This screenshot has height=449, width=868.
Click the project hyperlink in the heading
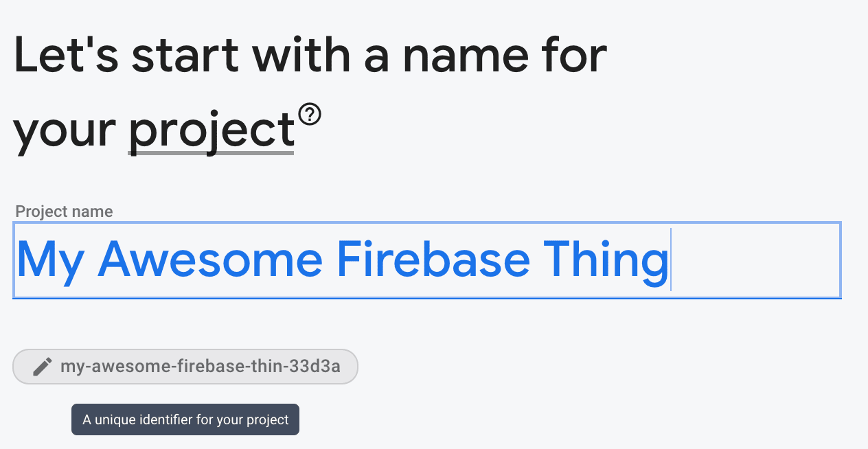coord(210,130)
